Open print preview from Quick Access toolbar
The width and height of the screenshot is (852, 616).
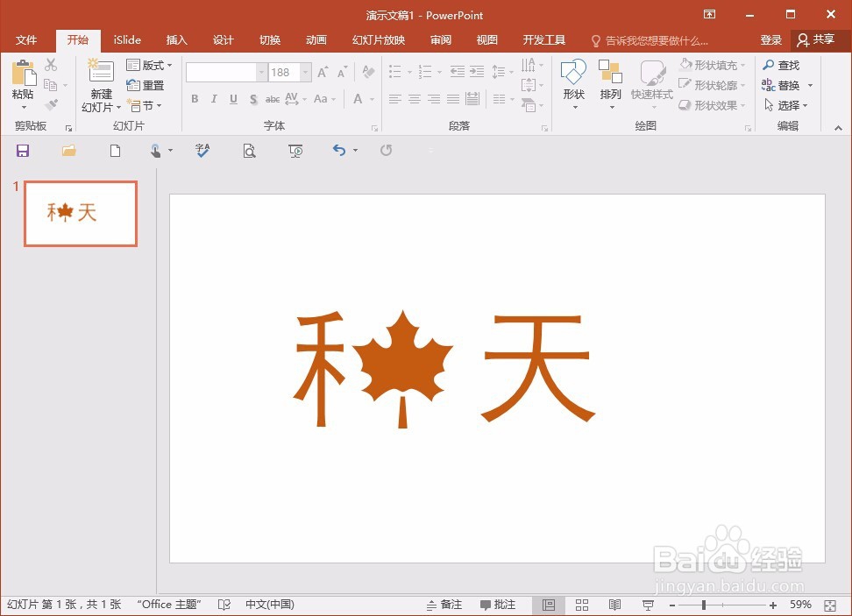249,150
